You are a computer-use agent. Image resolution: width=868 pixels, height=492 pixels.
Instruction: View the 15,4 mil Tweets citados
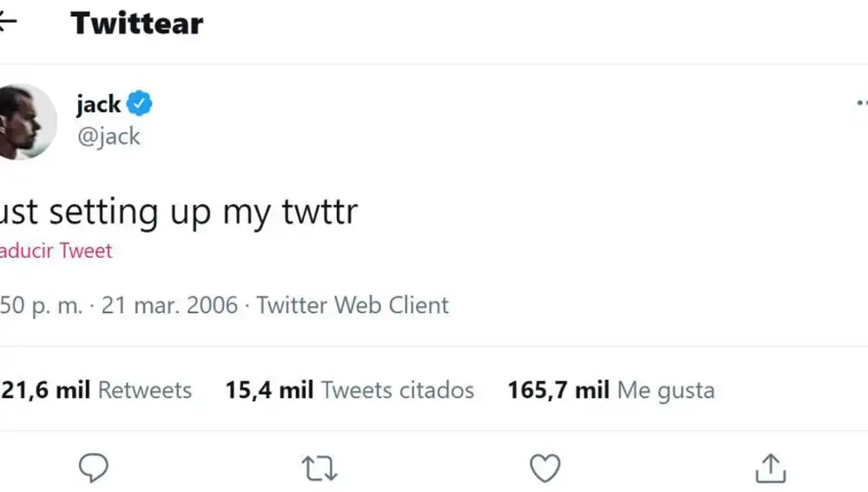pyautogui.click(x=349, y=390)
